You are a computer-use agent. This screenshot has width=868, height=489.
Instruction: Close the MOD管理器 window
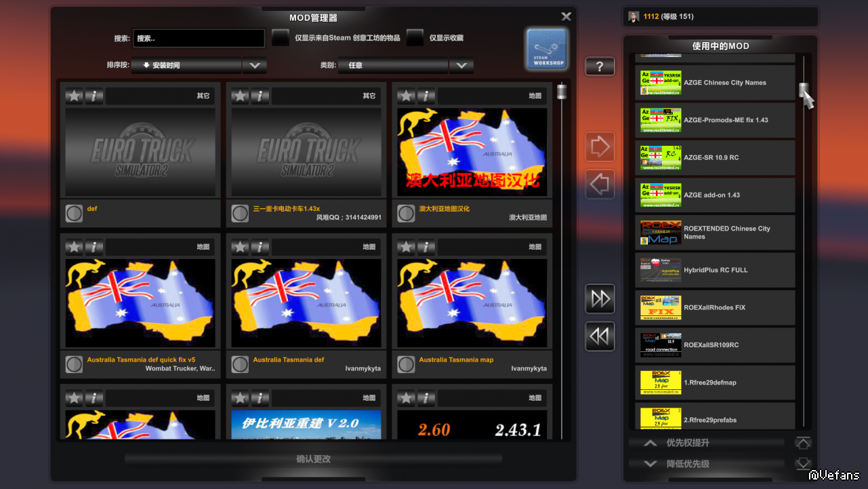[566, 16]
